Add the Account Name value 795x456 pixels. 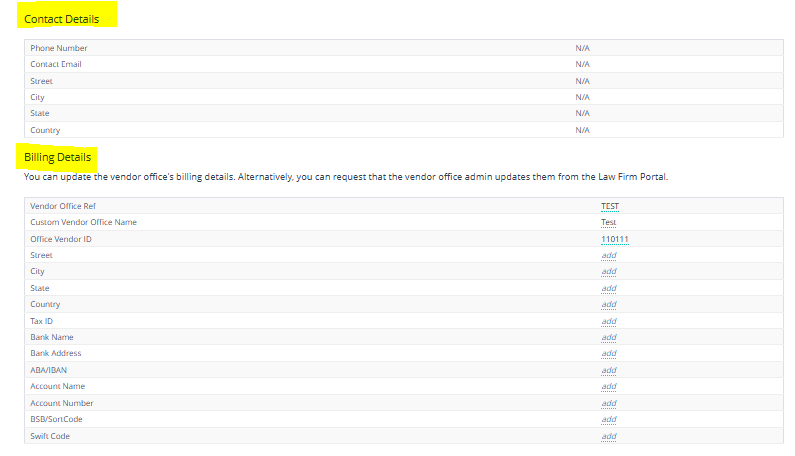[608, 386]
